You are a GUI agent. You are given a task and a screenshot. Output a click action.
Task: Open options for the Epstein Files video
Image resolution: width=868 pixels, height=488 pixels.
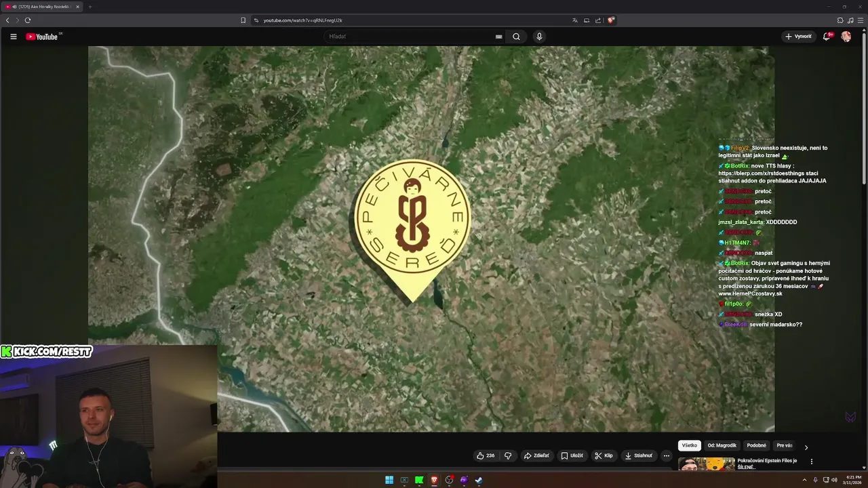812,462
